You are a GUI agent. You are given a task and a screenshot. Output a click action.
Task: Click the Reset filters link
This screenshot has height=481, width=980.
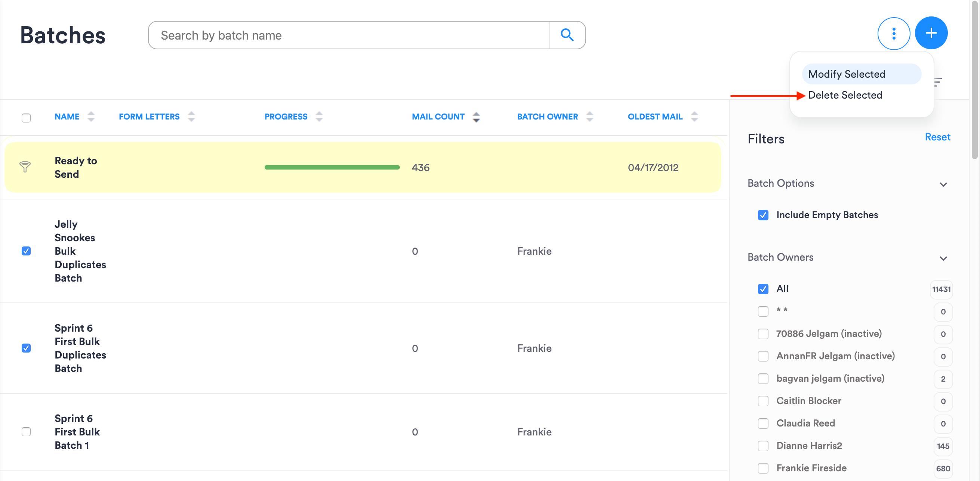coord(937,137)
